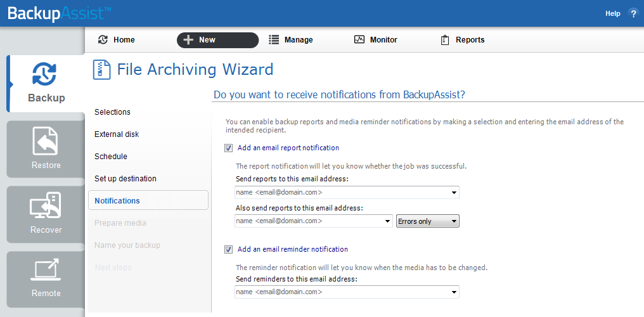Viewport: 644px width, 317px height.
Task: Click the Help question mark icon
Action: [633, 13]
